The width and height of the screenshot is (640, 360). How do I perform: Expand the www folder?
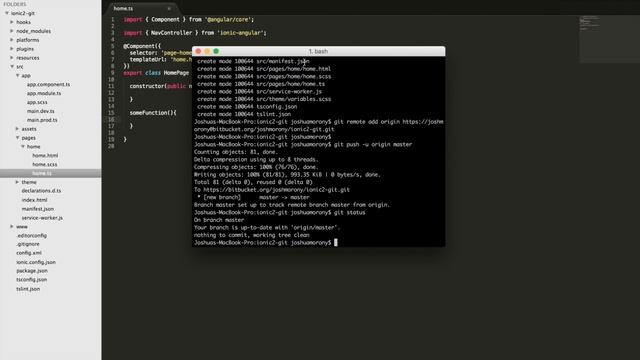coord(12,227)
